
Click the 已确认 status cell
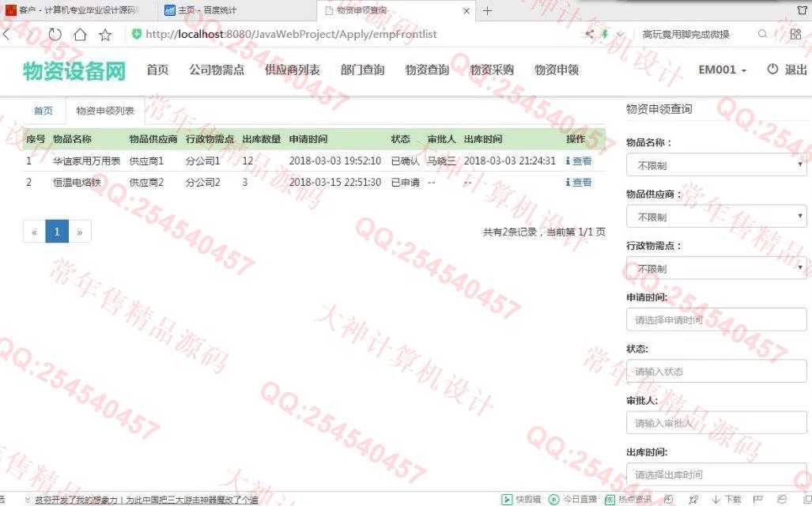406,161
